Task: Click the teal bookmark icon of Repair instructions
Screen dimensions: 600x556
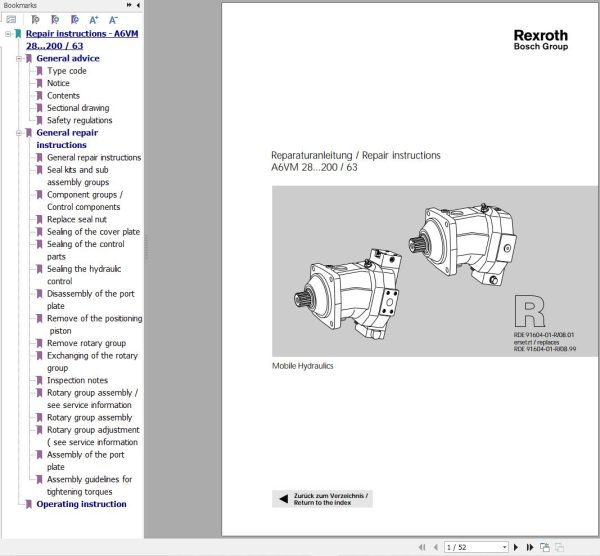Action: coord(18,34)
